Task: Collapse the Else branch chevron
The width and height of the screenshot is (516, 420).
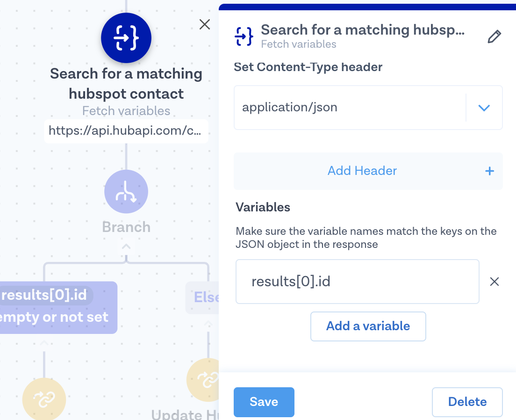Action: 208,324
